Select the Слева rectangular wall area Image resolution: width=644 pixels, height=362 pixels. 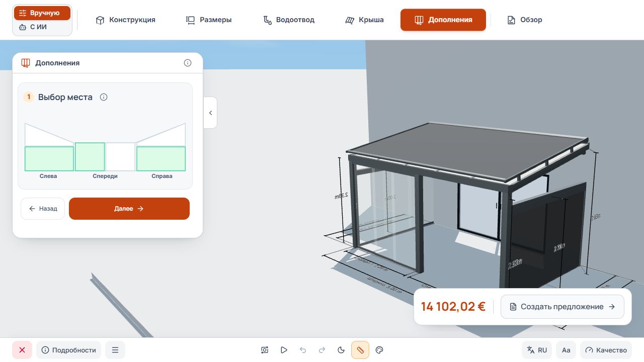click(x=49, y=159)
